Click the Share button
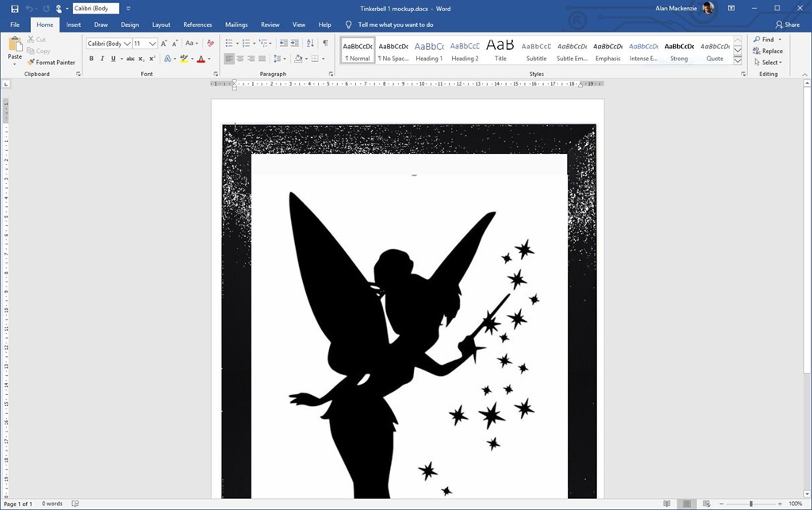This screenshot has width=812, height=510. [787, 25]
